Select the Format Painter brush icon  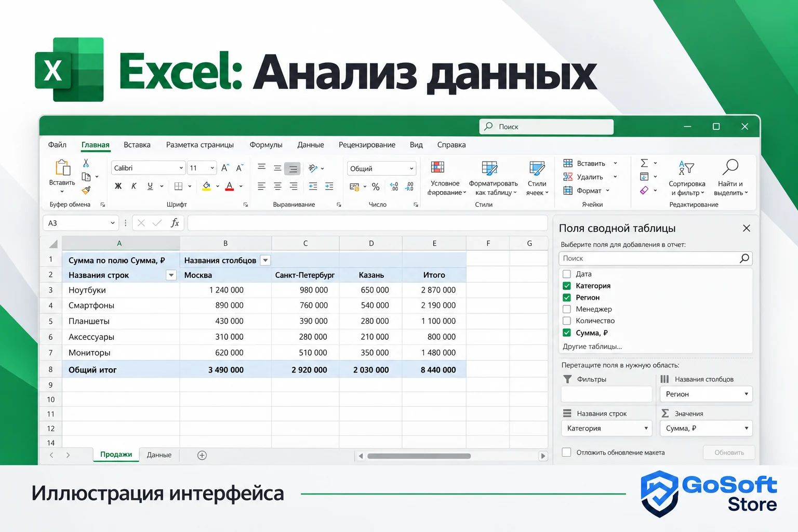tap(86, 190)
